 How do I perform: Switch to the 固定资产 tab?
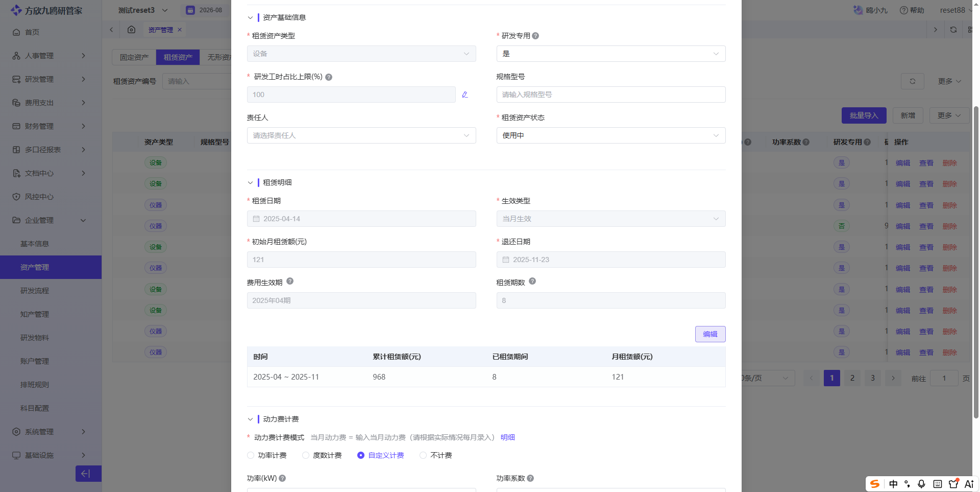[x=134, y=57]
